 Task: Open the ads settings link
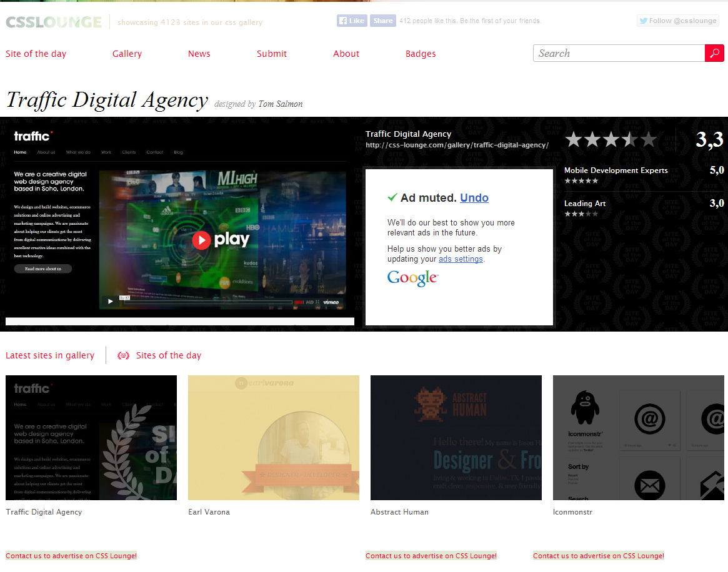[461, 259]
